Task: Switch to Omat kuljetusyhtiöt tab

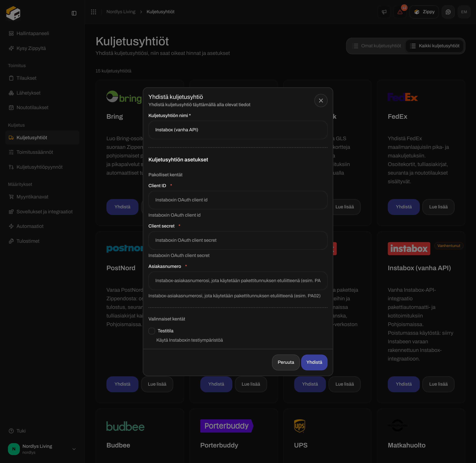Action: pos(377,46)
